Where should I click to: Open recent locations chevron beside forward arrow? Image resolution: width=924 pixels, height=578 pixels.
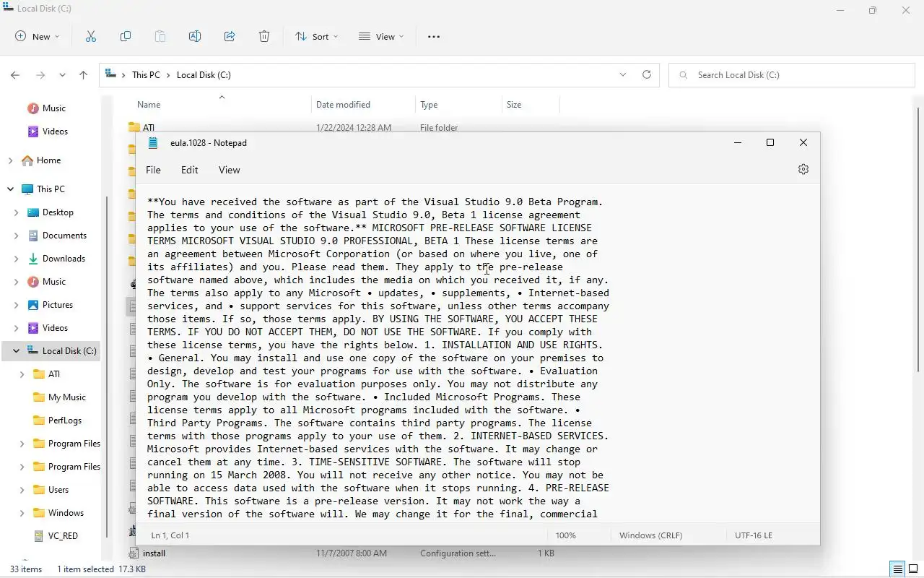62,74
